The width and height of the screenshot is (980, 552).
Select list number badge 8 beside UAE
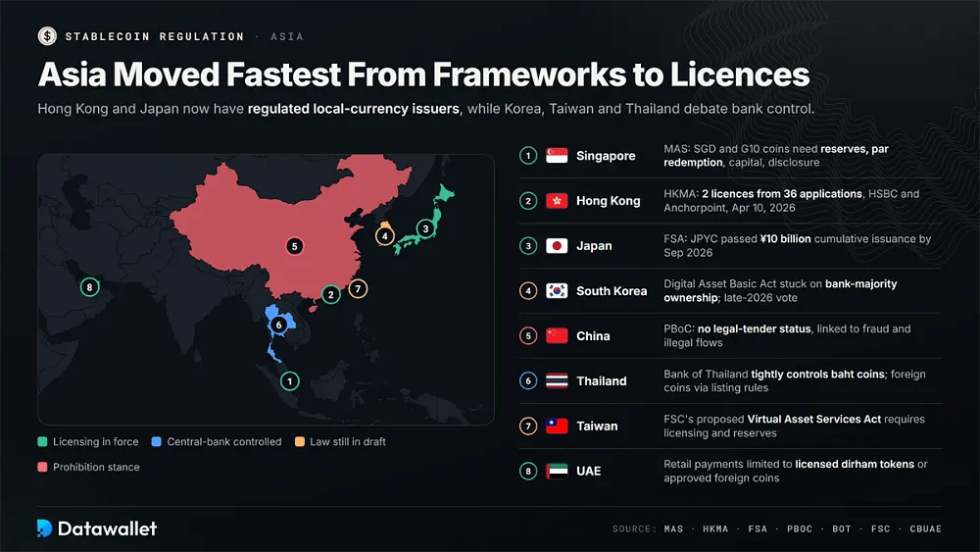pos(528,471)
